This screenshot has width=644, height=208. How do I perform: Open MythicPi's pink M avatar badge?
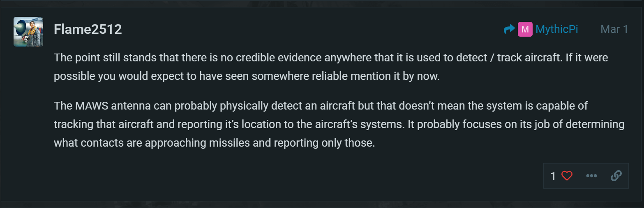tap(525, 29)
